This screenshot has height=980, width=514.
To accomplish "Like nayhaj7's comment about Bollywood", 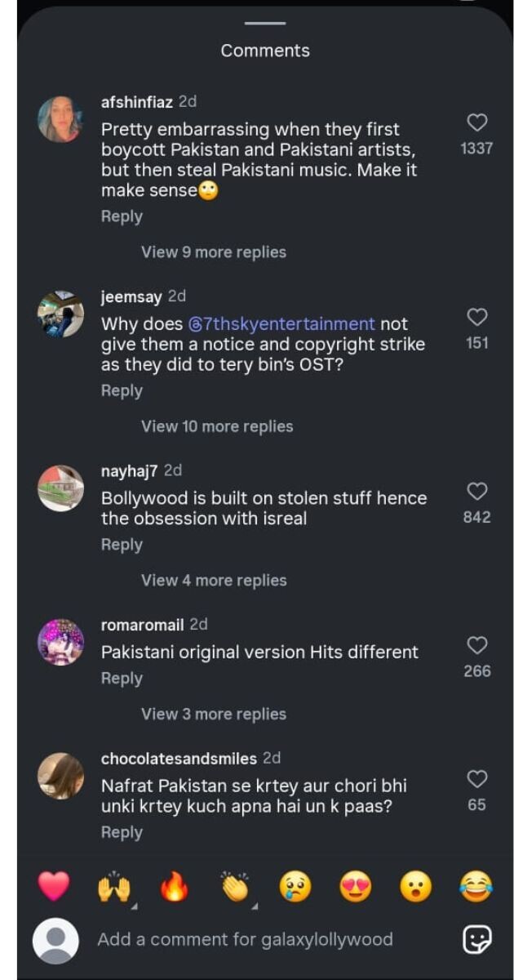I will pyautogui.click(x=476, y=491).
